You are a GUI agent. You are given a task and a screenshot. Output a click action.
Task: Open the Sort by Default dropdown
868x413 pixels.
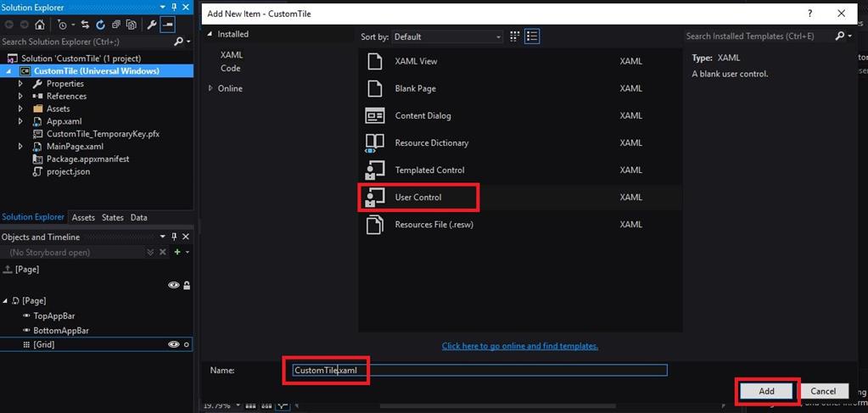447,37
